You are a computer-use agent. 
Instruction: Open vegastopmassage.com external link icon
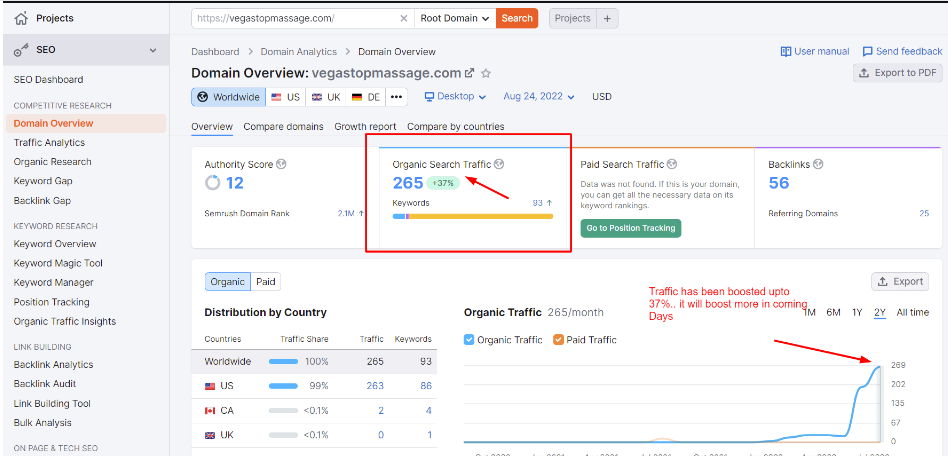[469, 73]
